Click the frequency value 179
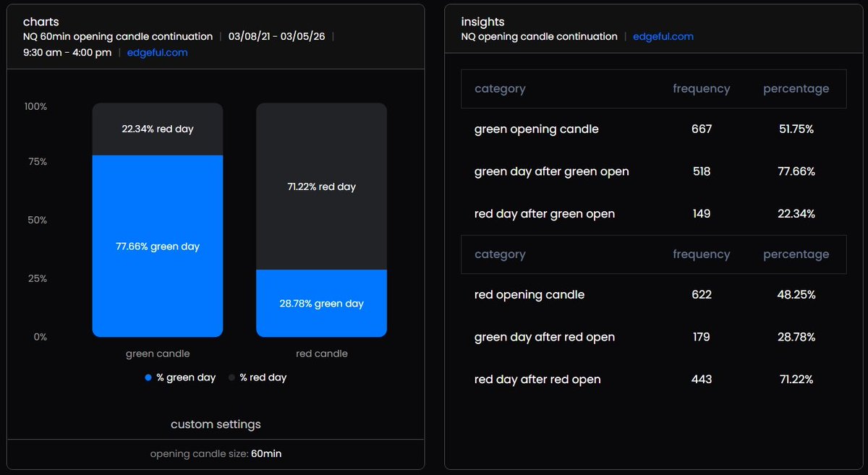This screenshot has height=475, width=868. (x=702, y=337)
